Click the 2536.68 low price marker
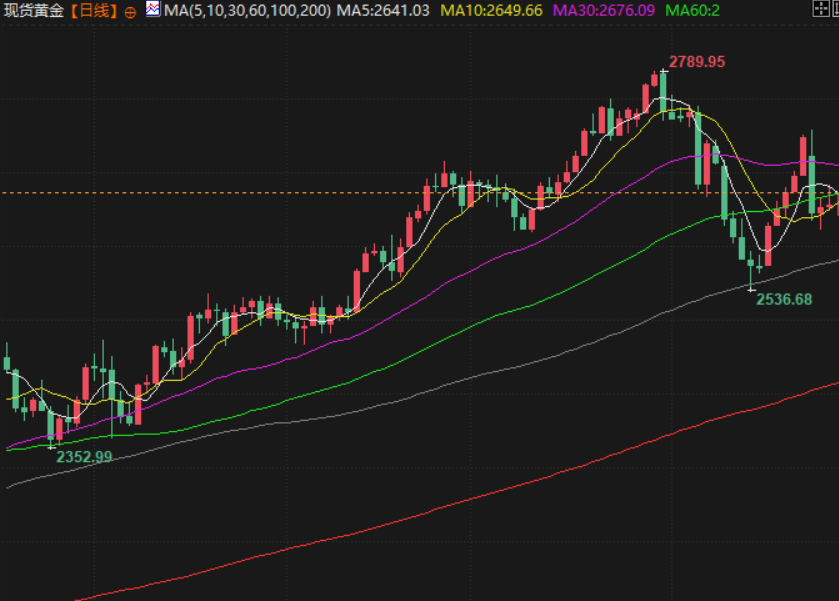Screen dimensions: 839x601 coord(784,299)
